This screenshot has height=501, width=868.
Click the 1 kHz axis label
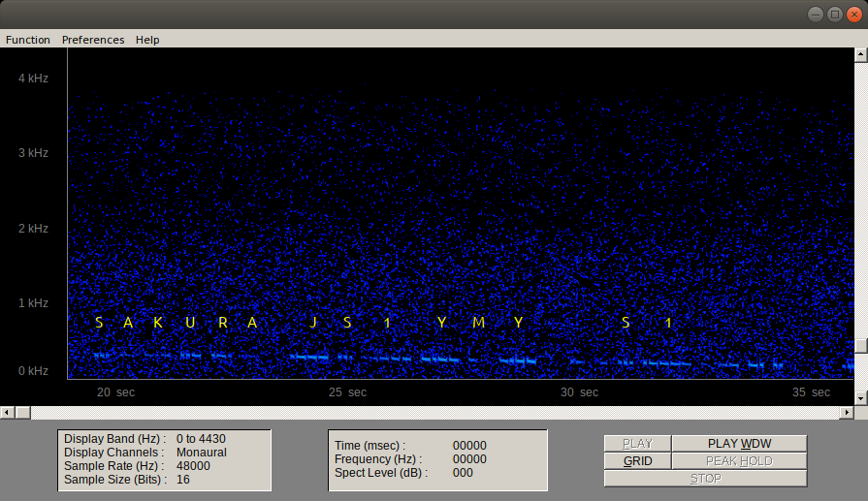(33, 303)
